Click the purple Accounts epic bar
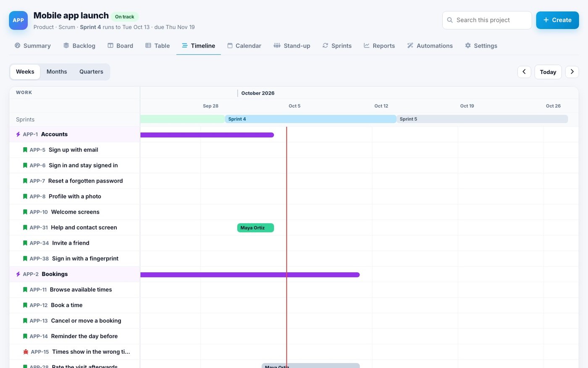This screenshot has height=368, width=588. (x=207, y=135)
